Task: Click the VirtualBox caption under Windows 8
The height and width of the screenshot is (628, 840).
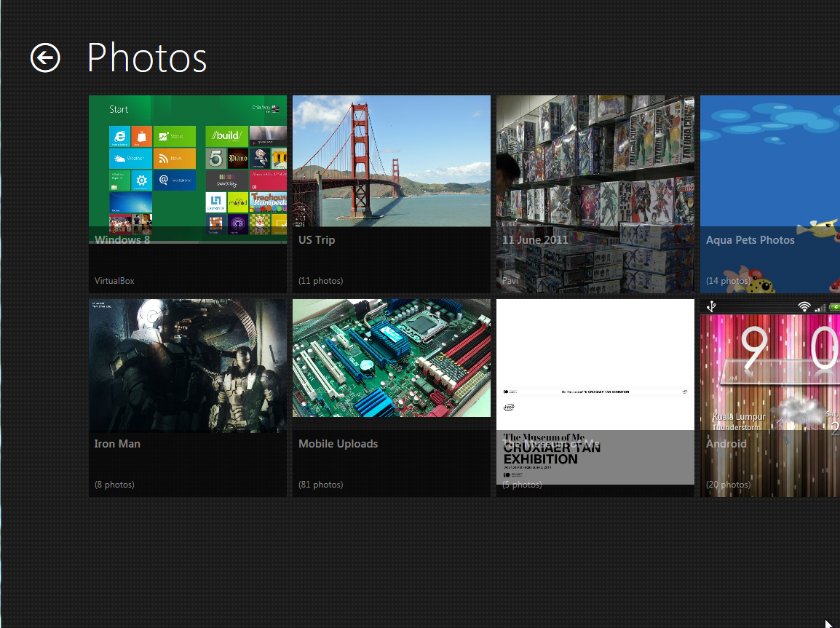Action: (114, 281)
